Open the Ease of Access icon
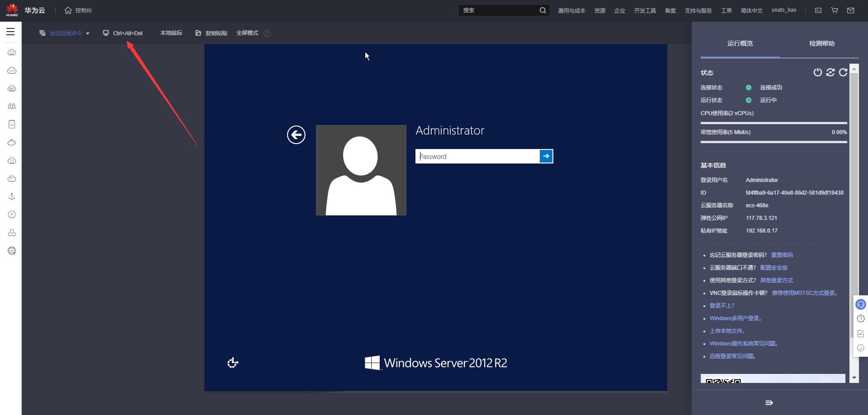 coord(233,363)
